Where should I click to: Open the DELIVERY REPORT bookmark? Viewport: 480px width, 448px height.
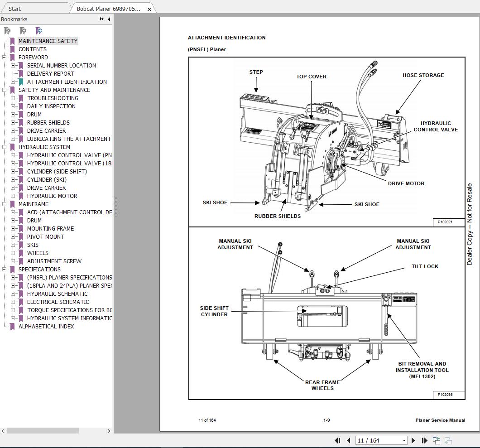[51, 73]
